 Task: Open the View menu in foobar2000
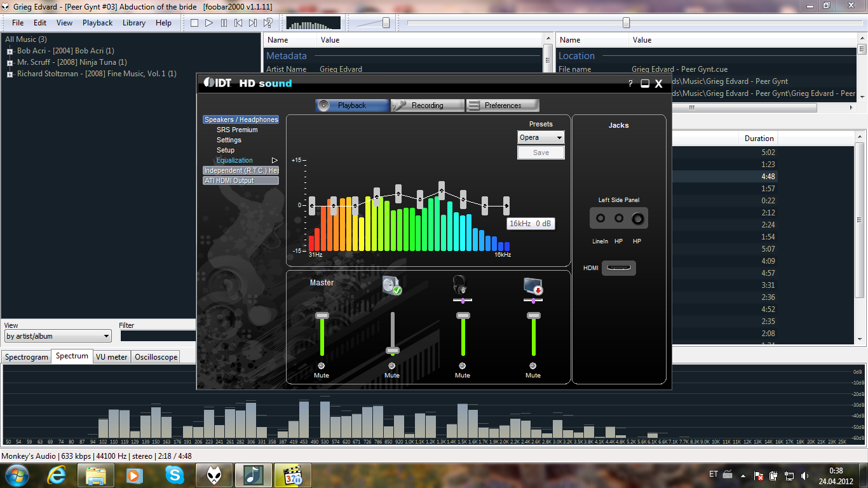(x=64, y=23)
